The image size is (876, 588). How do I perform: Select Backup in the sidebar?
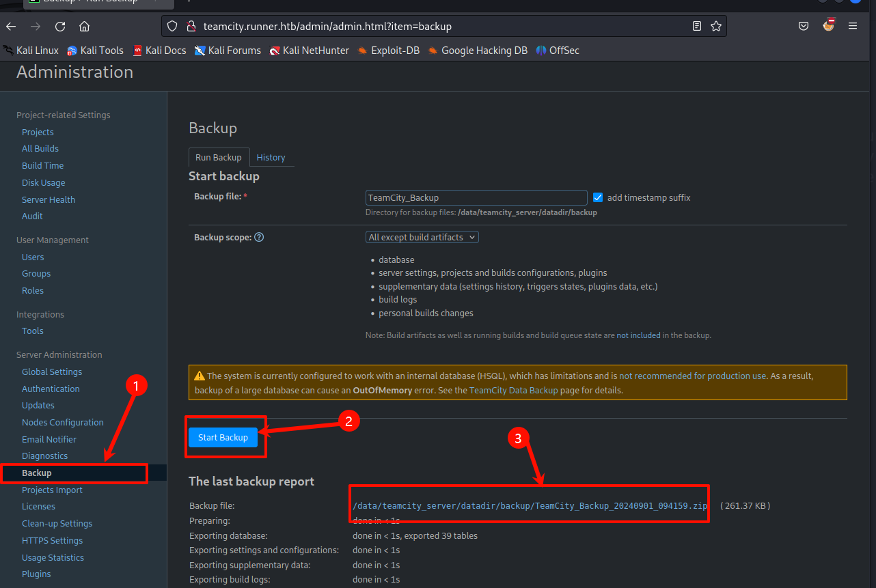[x=37, y=473]
